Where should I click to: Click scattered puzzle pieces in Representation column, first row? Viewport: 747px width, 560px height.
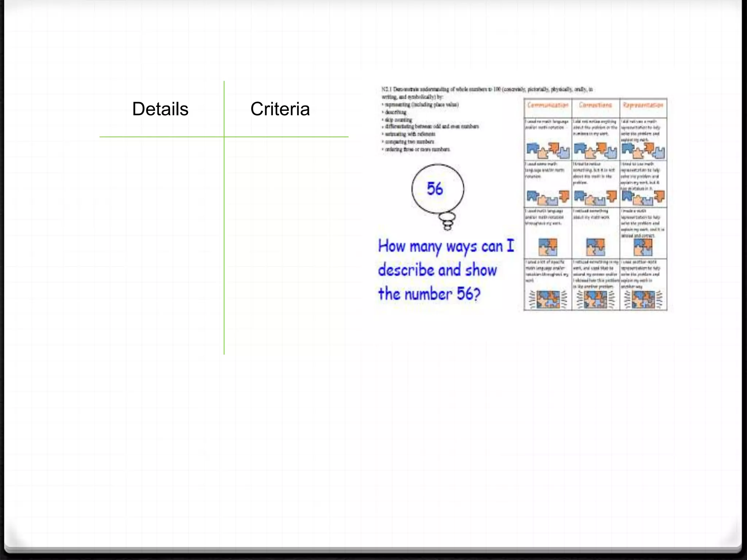point(643,151)
